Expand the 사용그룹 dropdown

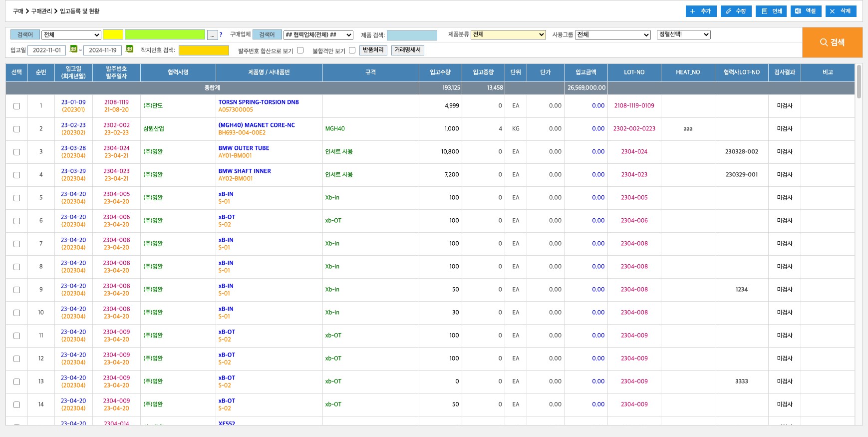(x=612, y=34)
